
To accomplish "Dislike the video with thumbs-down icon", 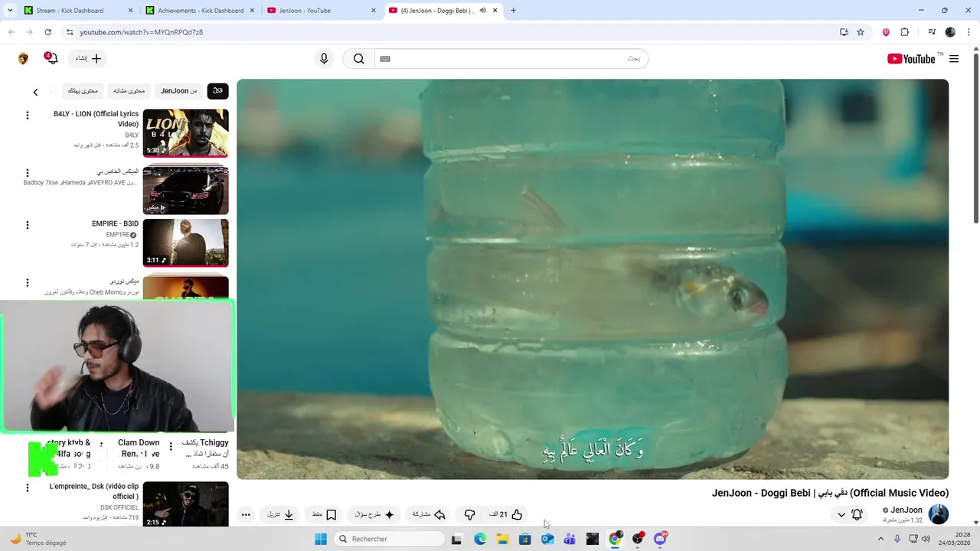I will tap(470, 514).
